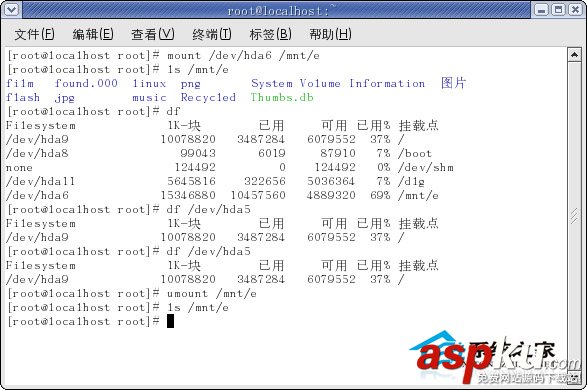Close the terminal window
The image size is (587, 390).
click(575, 10)
